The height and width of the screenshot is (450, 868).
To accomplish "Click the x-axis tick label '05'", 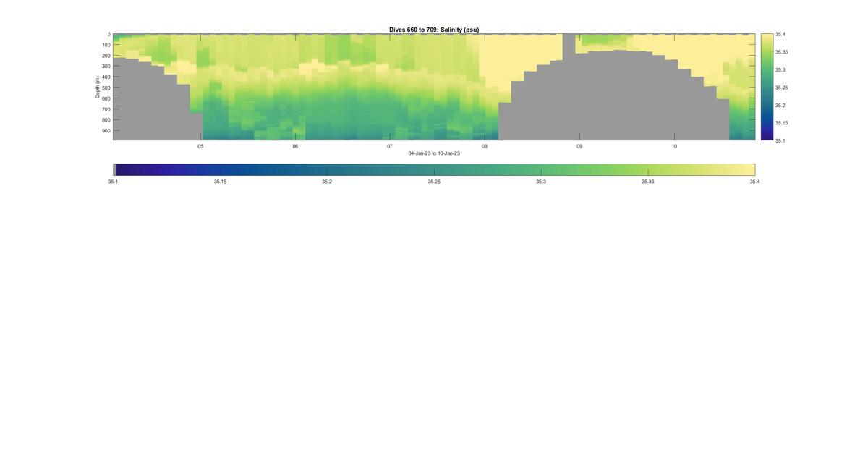I will point(201,146).
